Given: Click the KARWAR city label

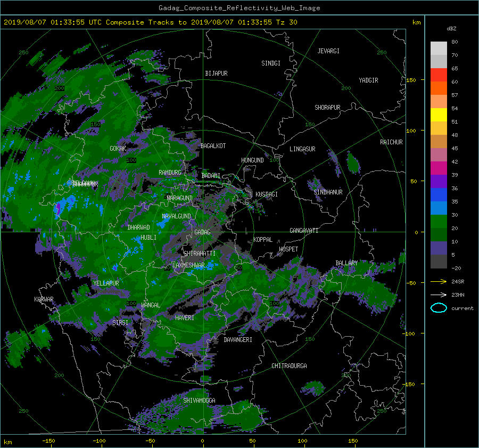Looking at the screenshot, I should click(x=44, y=299).
